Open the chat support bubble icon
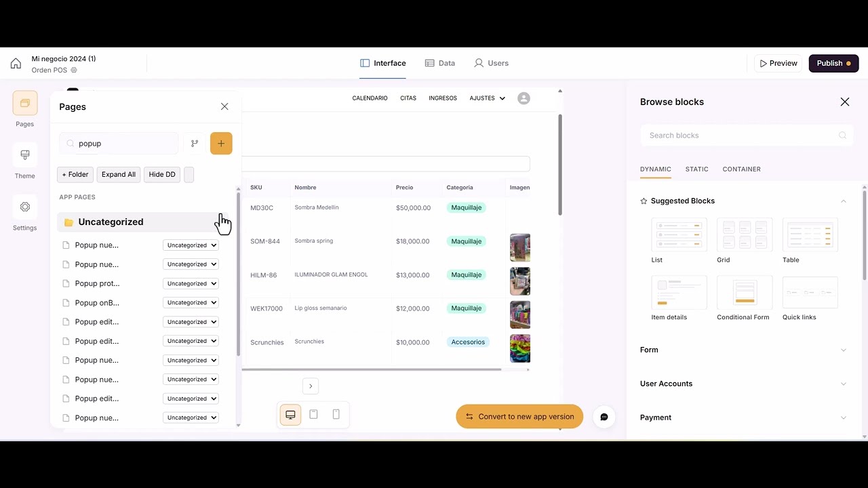 [604, 417]
